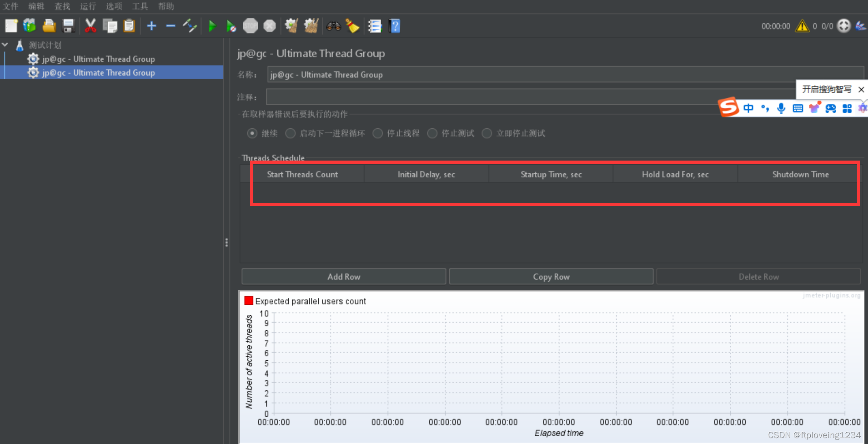Image resolution: width=868 pixels, height=444 pixels.
Task: Click the Open file folder icon
Action: click(49, 26)
